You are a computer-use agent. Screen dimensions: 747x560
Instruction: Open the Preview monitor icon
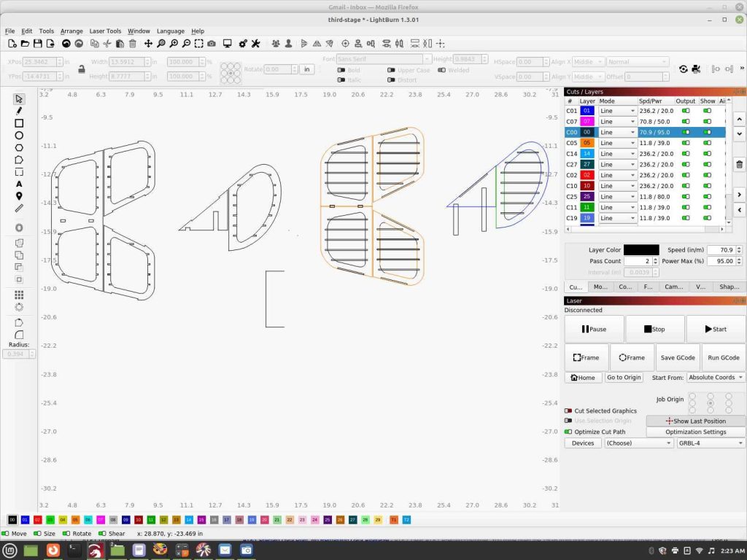click(228, 44)
